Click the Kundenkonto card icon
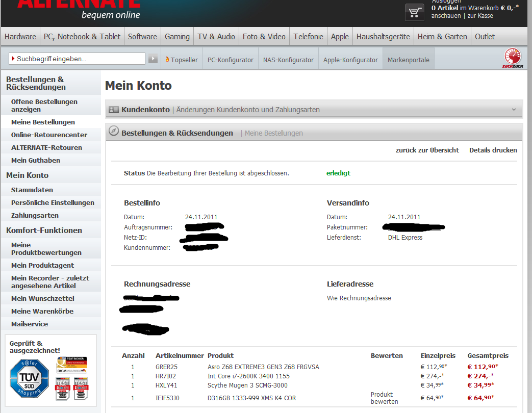The height and width of the screenshot is (413, 532). (113, 110)
